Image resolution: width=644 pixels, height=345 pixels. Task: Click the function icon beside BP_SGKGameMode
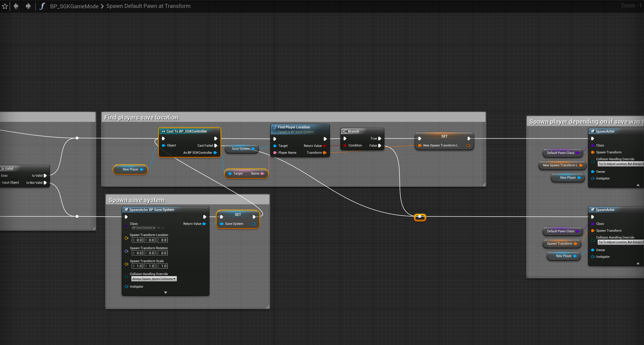[x=42, y=6]
